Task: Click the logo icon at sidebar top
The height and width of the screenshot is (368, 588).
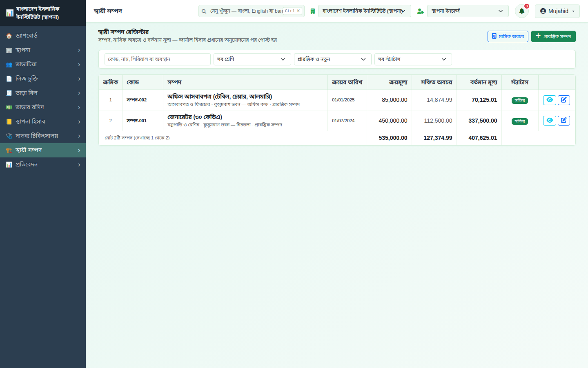Action: tap(10, 13)
